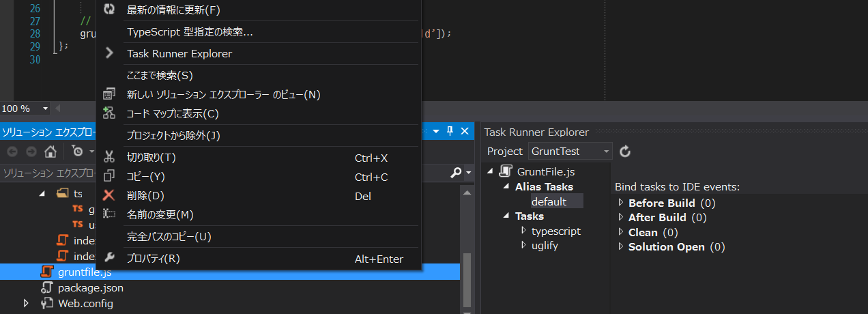Click scroll-up arrow of Solution Explorer scrollbar
Screen dimensions: 868x314
(x=467, y=193)
